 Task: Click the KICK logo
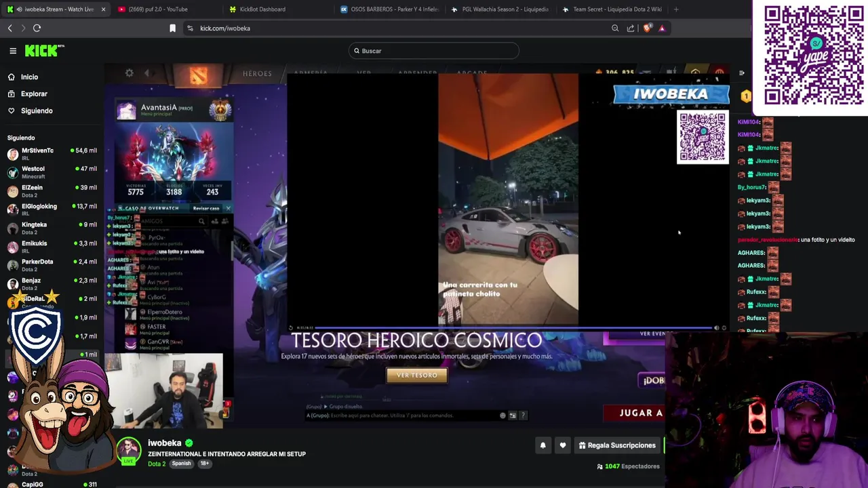click(x=44, y=51)
